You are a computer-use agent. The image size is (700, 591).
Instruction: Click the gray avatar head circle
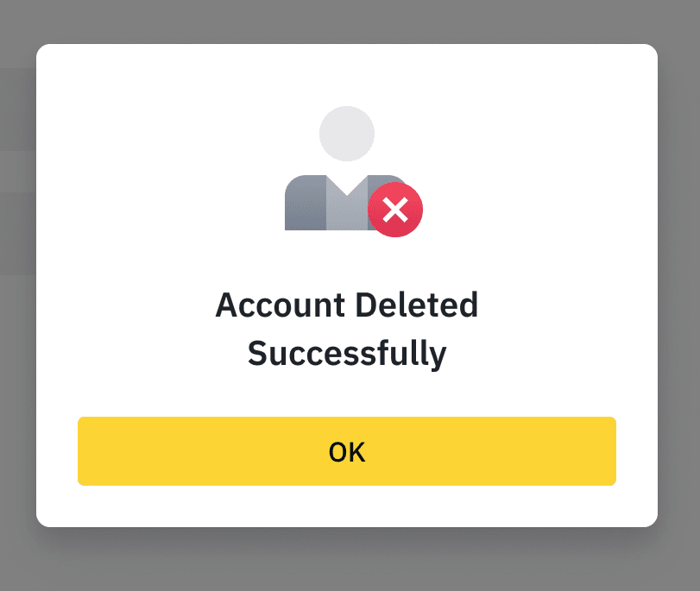pyautogui.click(x=347, y=132)
